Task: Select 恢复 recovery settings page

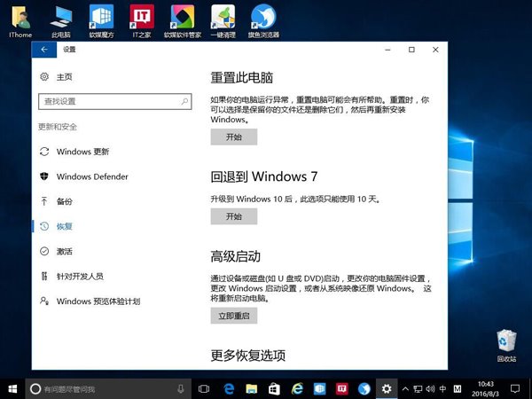Action: coord(57,226)
